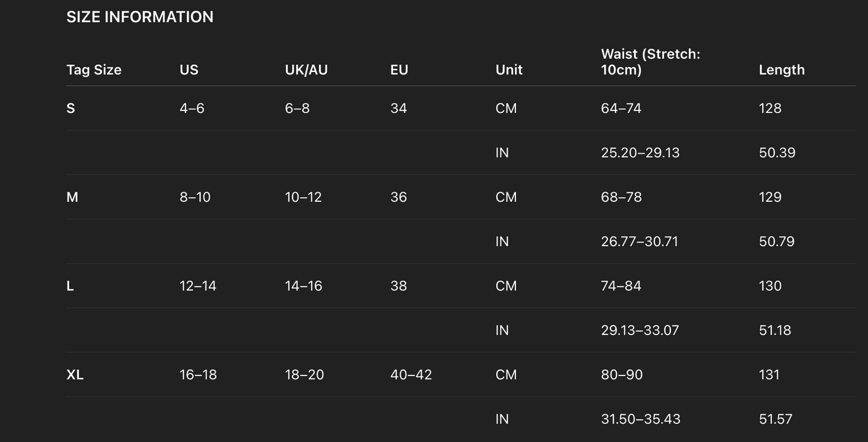This screenshot has width=868, height=442.
Task: Click the UK/AU size 14–16 cell
Action: [303, 286]
